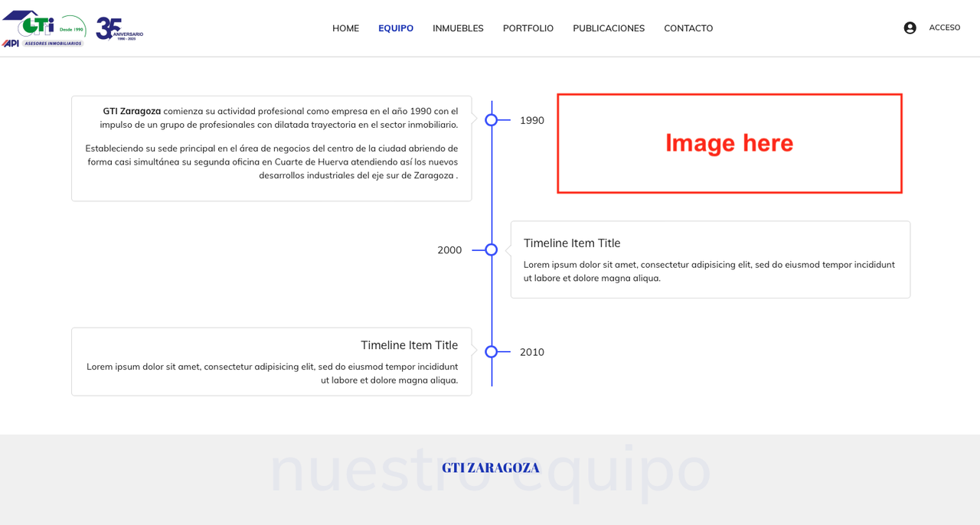
Task: Click the bold GTI Zaragoza text in card
Action: (132, 111)
